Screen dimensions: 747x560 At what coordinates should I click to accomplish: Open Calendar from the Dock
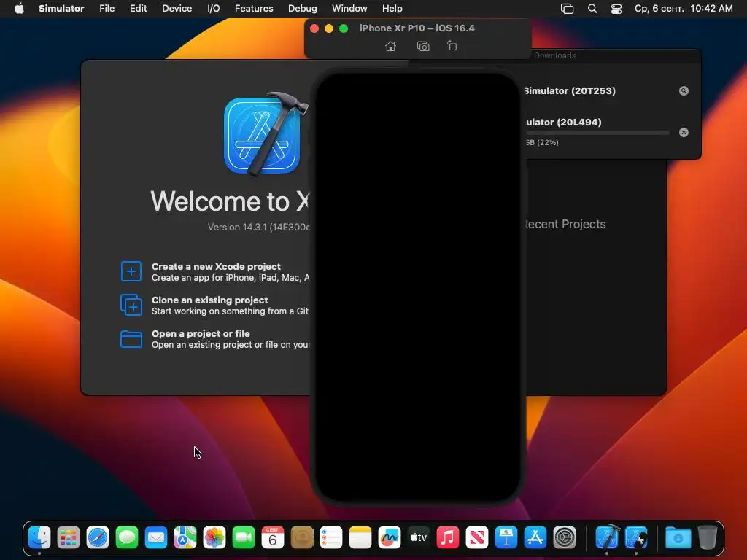point(273,538)
